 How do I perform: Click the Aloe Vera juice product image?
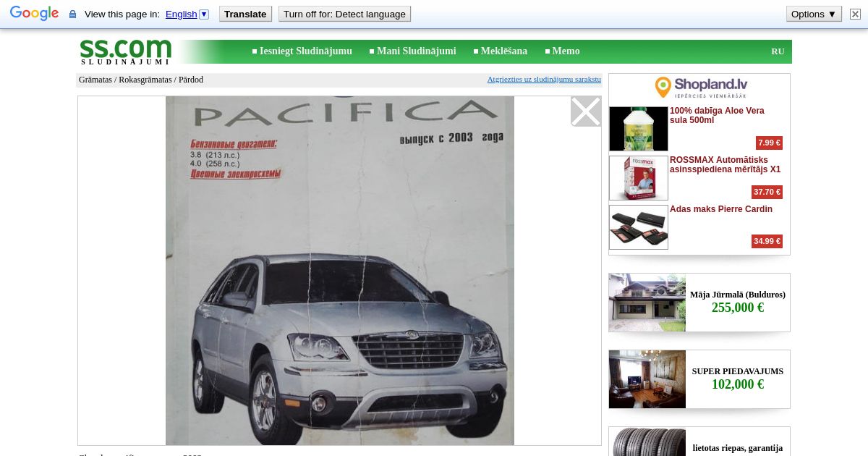[639, 129]
